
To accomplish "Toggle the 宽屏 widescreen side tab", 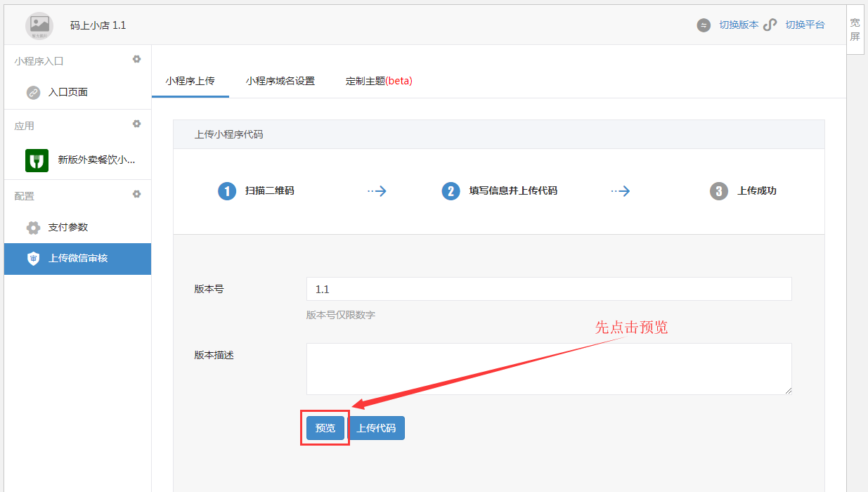I will (855, 30).
